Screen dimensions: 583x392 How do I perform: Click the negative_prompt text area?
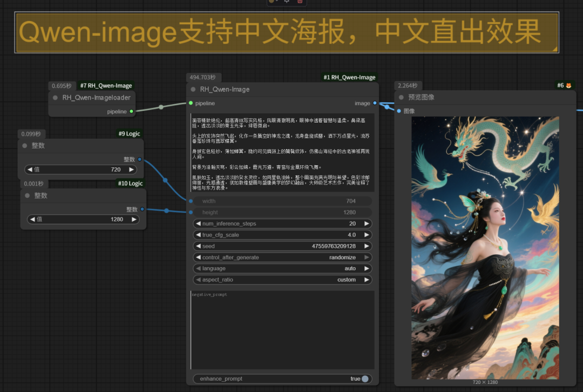coord(282,330)
